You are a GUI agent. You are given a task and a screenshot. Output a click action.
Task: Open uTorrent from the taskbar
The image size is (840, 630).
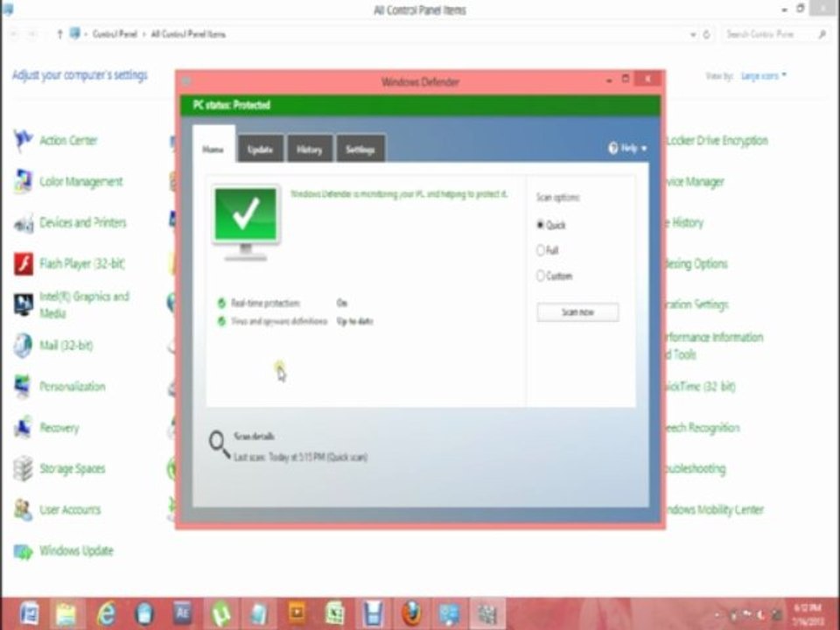[220, 614]
